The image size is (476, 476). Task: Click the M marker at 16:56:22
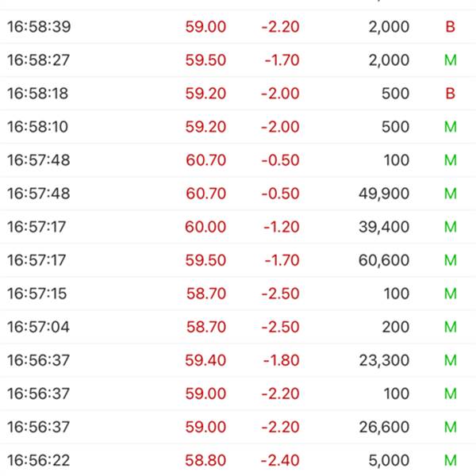(x=451, y=460)
